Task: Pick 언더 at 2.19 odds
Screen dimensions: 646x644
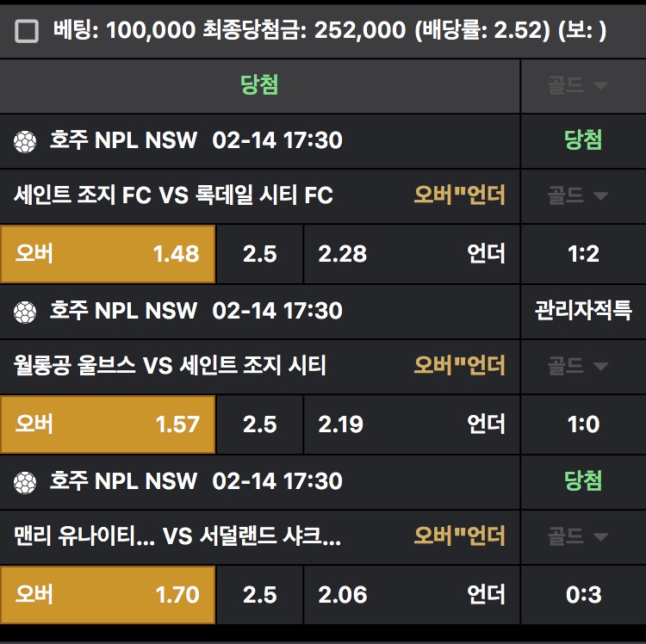Action: (x=412, y=424)
